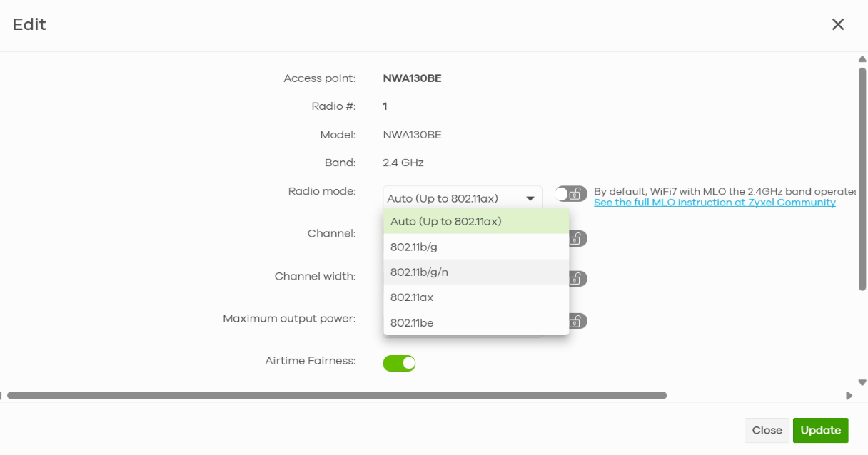The height and width of the screenshot is (455, 868).
Task: Click the Channel width label
Action: point(315,276)
